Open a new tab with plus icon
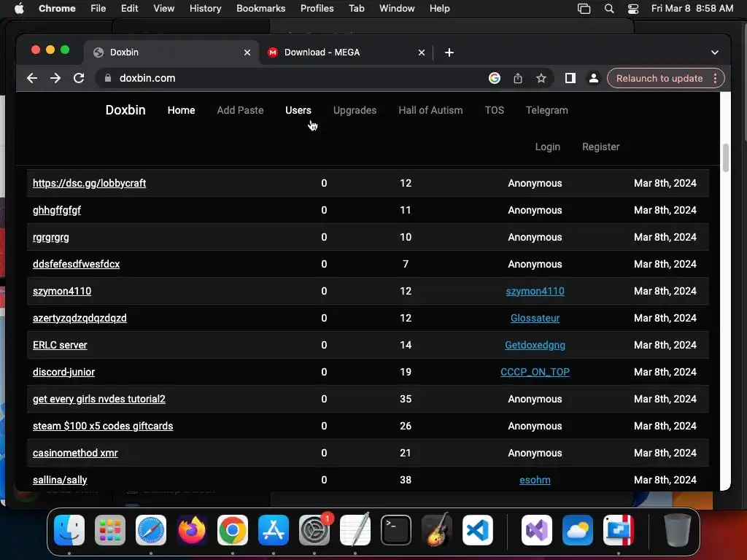 [x=449, y=52]
